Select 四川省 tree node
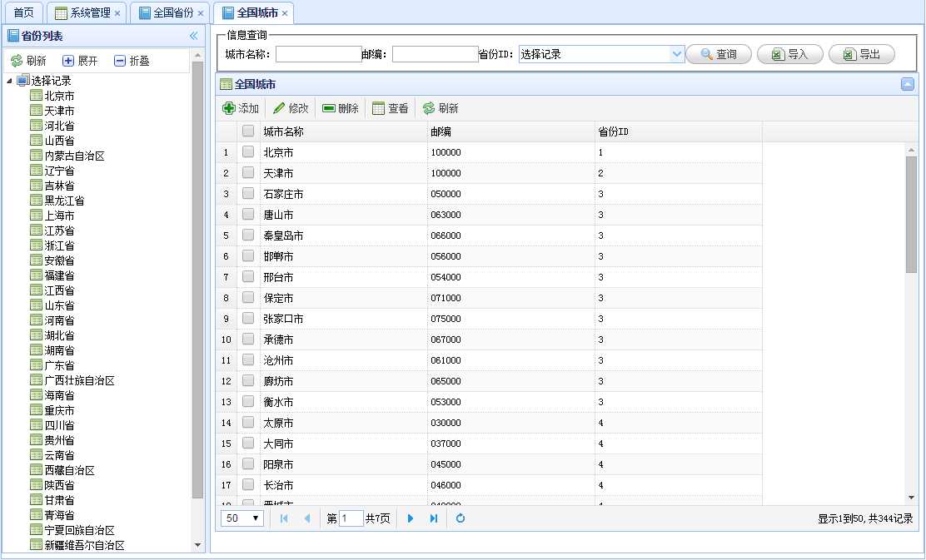The width and height of the screenshot is (926, 560). [x=59, y=425]
